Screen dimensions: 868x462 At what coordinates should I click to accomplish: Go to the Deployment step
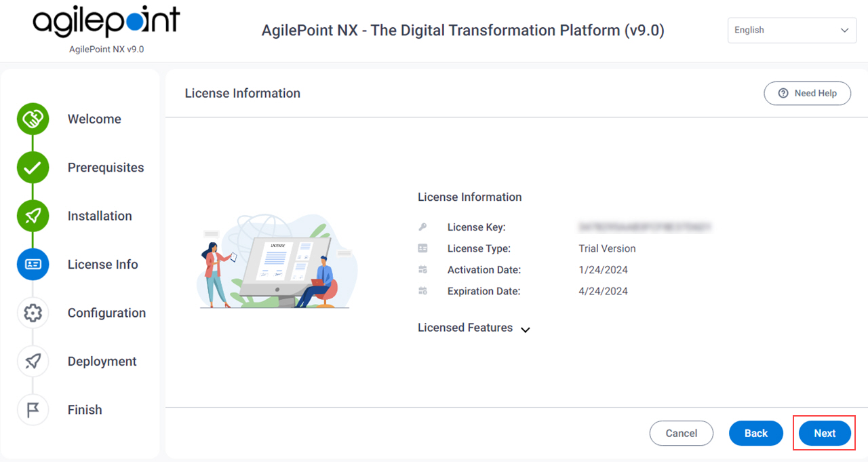click(102, 362)
